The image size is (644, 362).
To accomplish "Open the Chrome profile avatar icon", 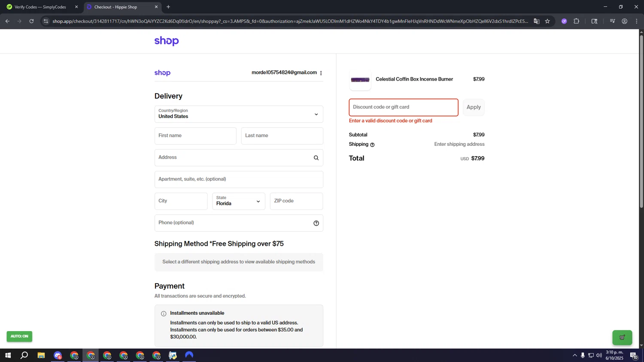I will [x=624, y=21].
